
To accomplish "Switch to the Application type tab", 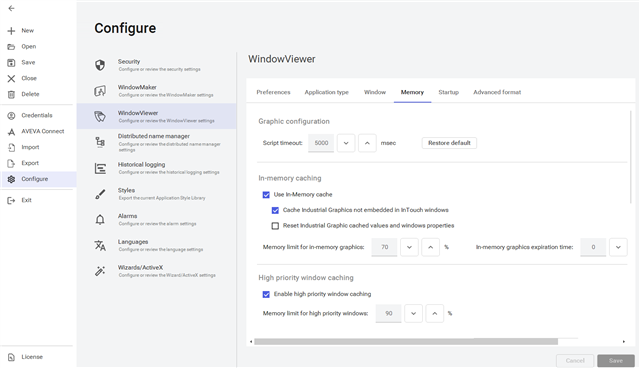I will coord(327,92).
